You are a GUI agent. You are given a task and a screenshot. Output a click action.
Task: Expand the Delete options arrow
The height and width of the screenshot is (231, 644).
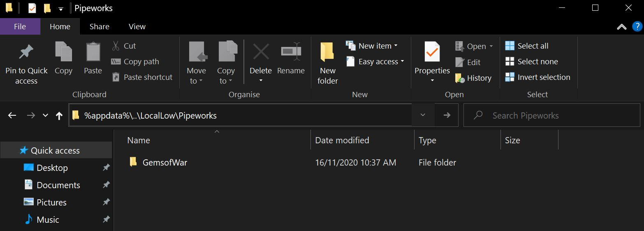[261, 81]
